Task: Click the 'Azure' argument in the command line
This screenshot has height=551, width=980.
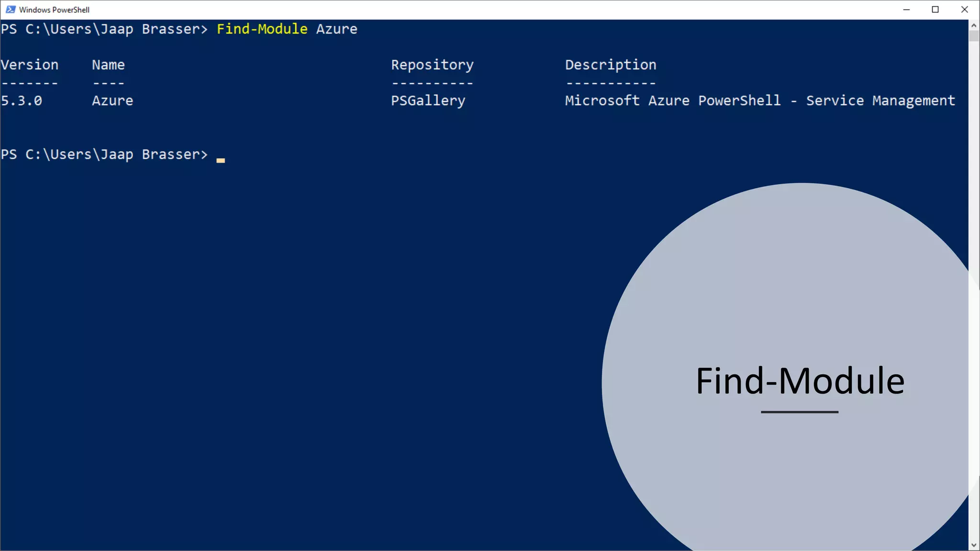Action: (336, 29)
